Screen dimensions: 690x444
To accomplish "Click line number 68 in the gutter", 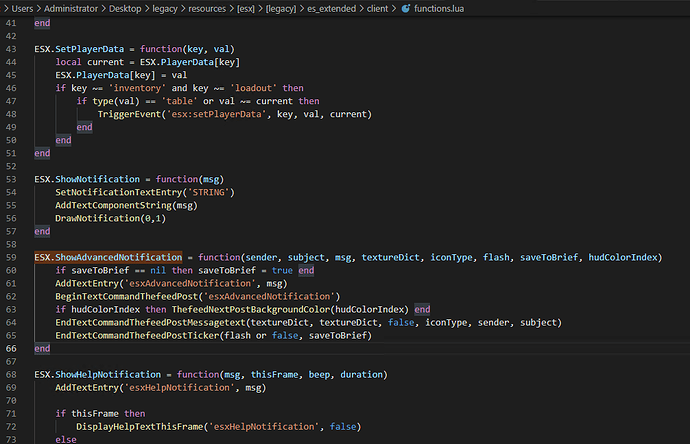I will click(x=11, y=374).
